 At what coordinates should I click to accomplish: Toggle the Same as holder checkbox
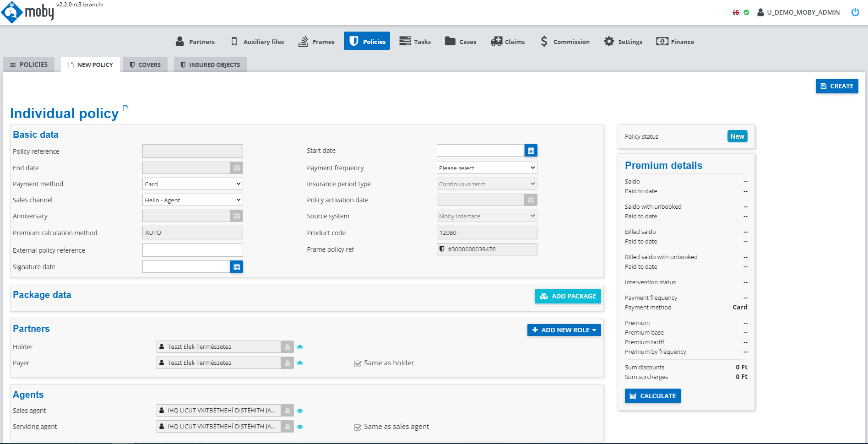358,363
